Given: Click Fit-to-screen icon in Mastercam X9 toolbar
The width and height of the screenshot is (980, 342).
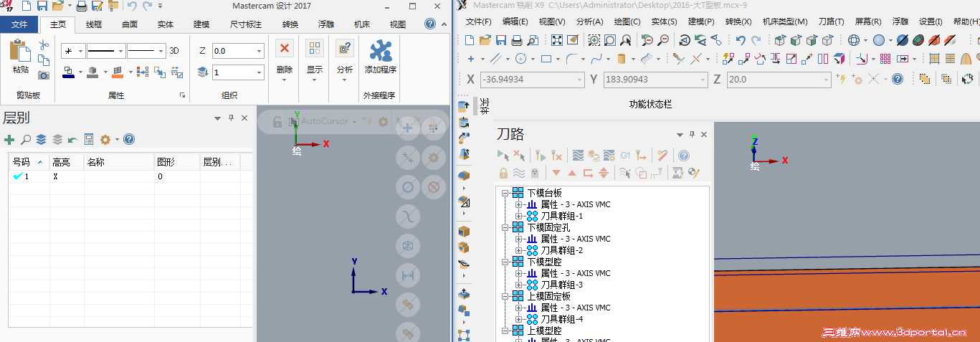Looking at the screenshot, I should [x=557, y=39].
